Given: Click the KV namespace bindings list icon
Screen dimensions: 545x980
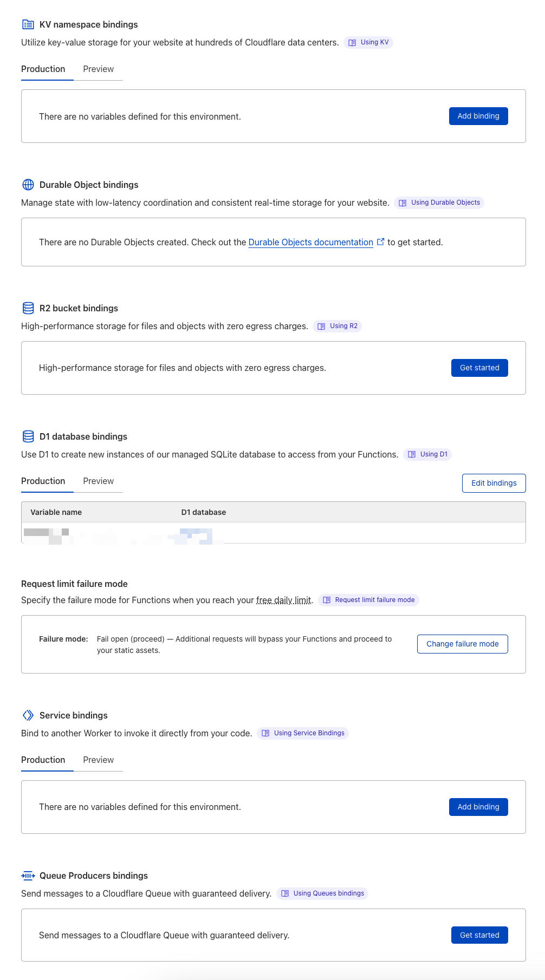Looking at the screenshot, I should coord(28,24).
